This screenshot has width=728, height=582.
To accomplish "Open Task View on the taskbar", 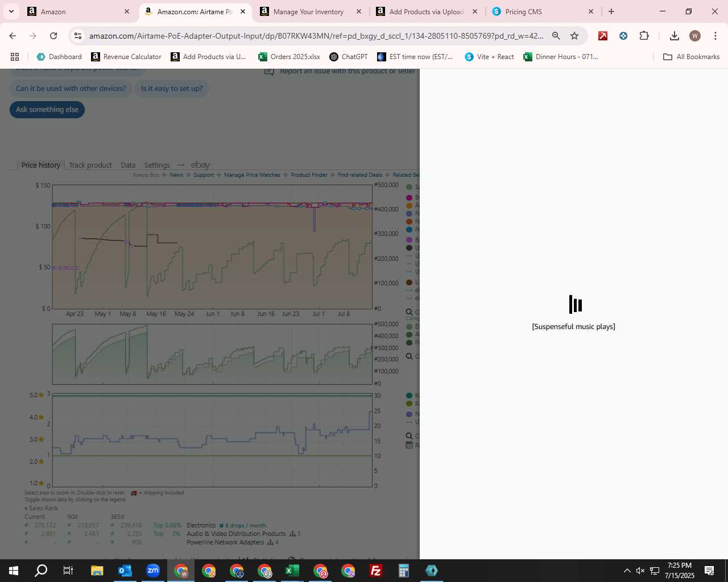I will 68,571.
